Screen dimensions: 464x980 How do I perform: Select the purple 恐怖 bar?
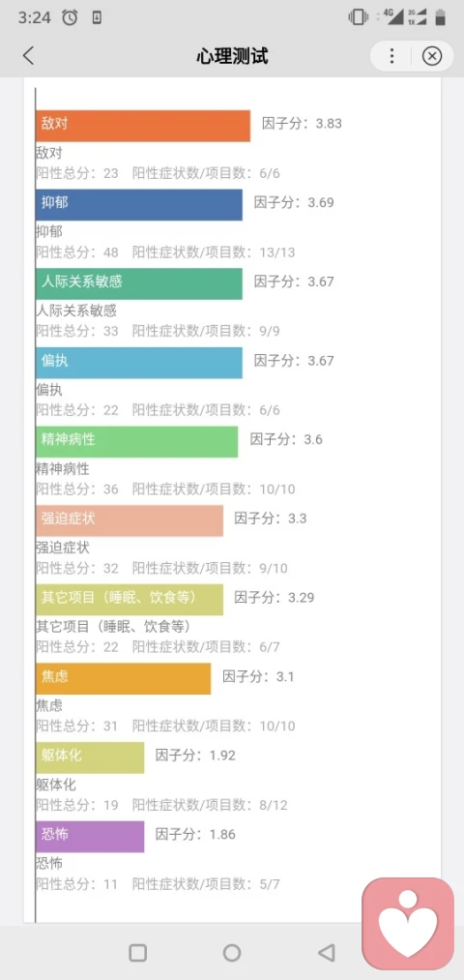point(90,837)
